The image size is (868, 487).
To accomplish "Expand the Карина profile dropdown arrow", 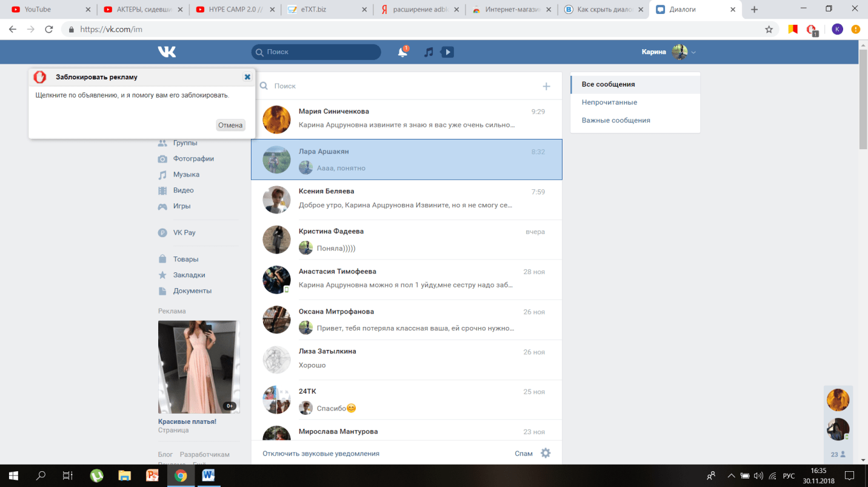I will point(693,52).
